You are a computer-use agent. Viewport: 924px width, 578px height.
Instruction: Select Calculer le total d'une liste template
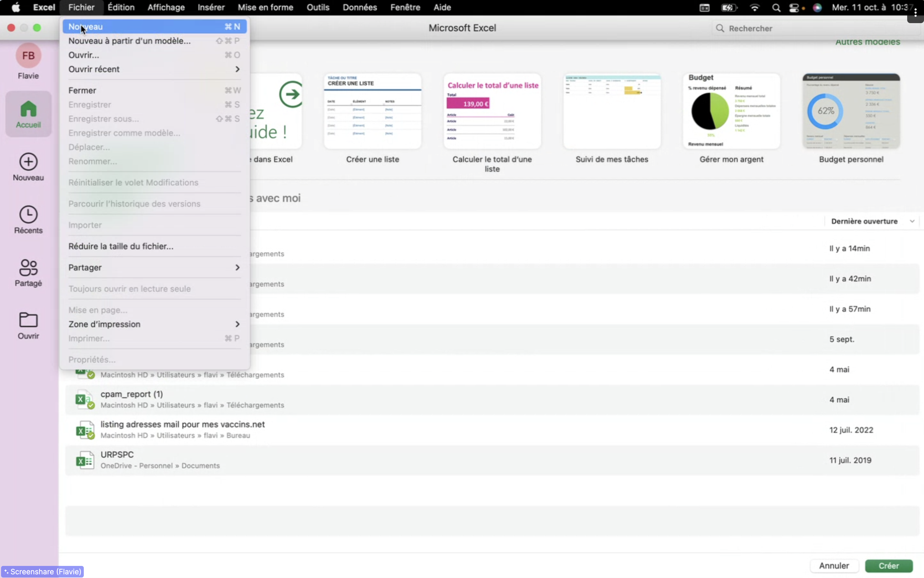click(492, 123)
